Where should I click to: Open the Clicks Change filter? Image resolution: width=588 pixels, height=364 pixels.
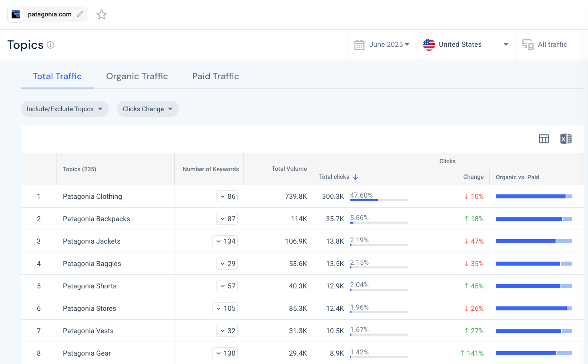point(148,109)
